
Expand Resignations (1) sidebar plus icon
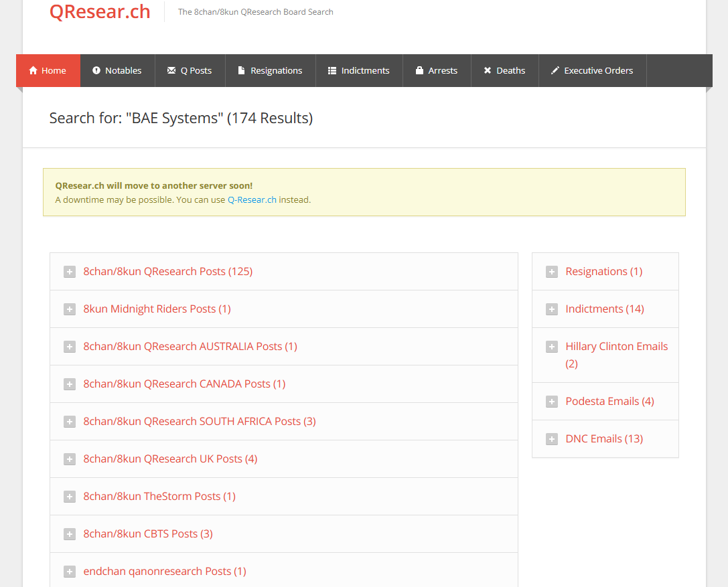coord(552,272)
